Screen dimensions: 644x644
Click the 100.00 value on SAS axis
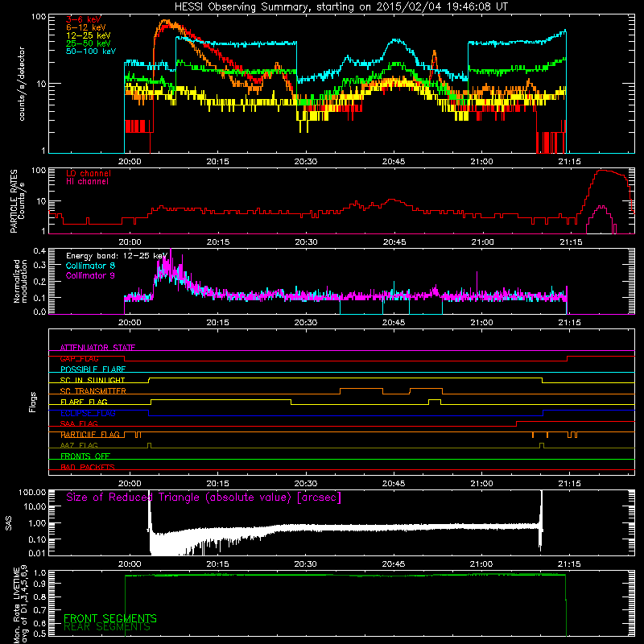click(x=32, y=493)
